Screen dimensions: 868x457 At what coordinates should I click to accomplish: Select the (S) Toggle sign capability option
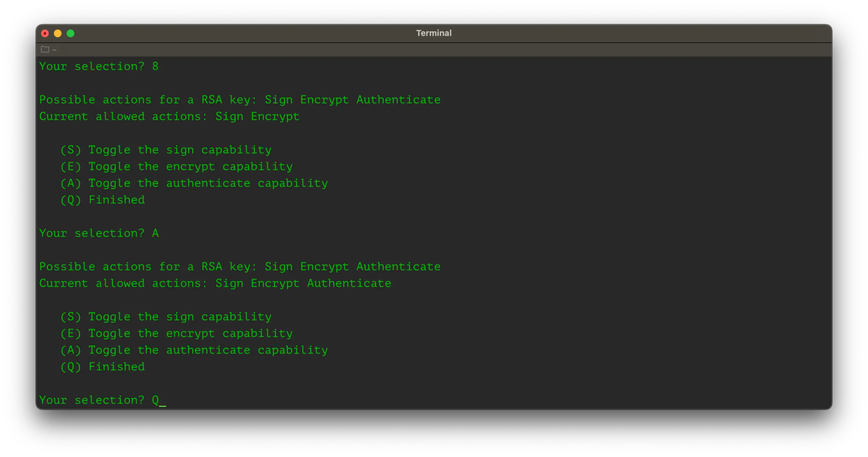166,149
